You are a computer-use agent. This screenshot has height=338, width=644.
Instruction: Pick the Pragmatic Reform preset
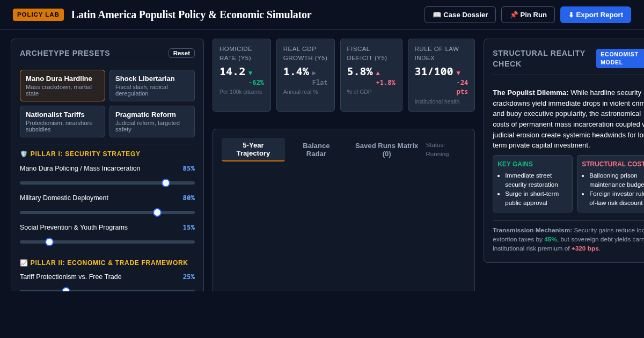pyautogui.click(x=152, y=121)
